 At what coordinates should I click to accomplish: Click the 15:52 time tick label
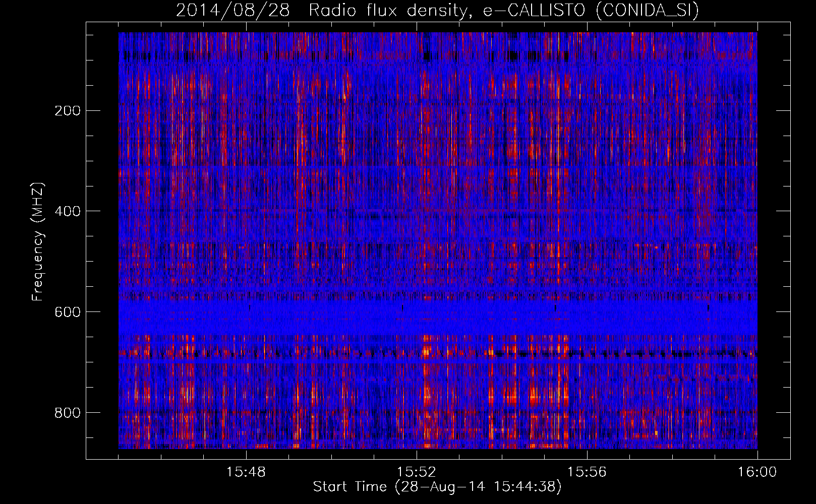click(417, 472)
